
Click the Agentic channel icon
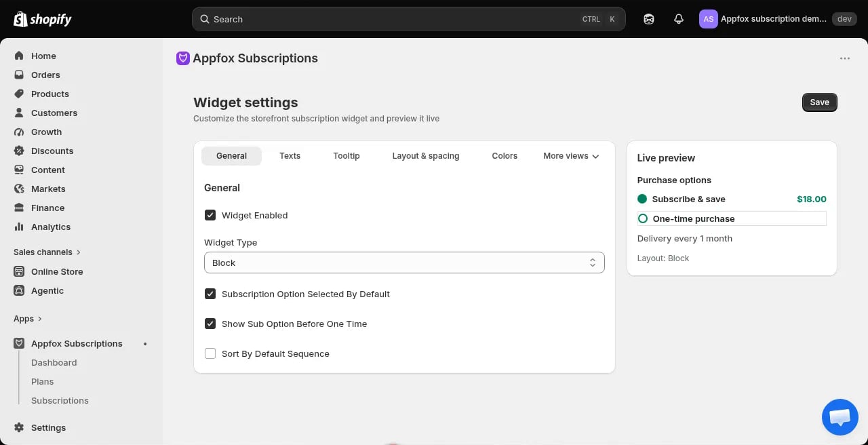pos(19,290)
